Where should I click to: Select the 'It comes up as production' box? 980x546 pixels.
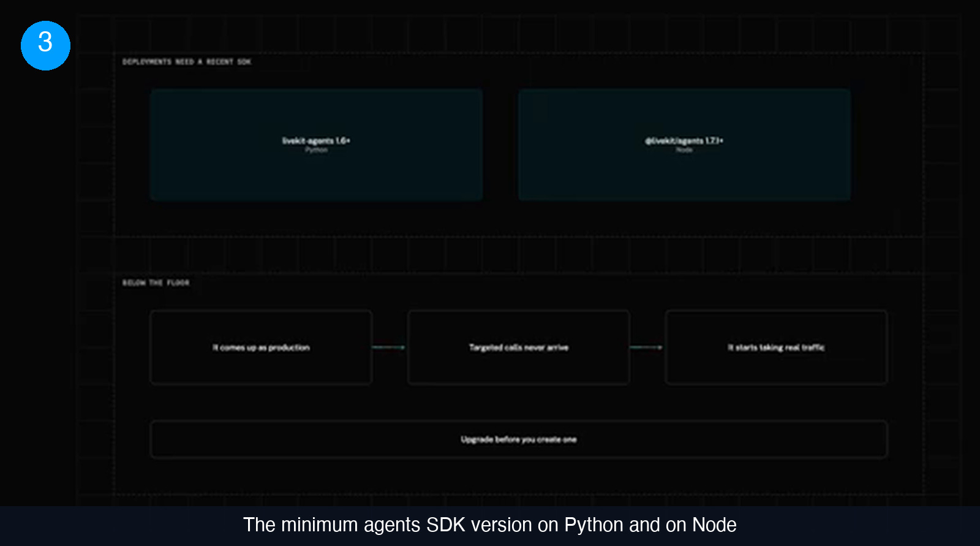261,347
